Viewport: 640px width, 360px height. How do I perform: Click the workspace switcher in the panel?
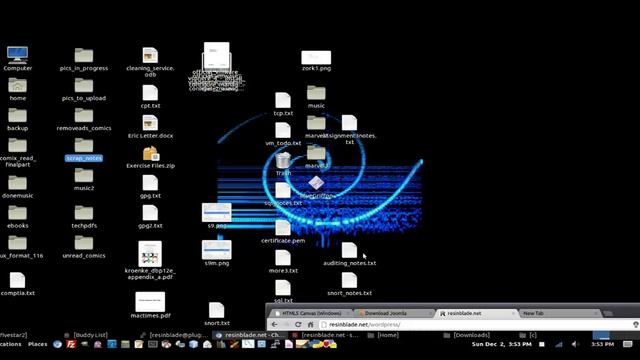pos(601,335)
